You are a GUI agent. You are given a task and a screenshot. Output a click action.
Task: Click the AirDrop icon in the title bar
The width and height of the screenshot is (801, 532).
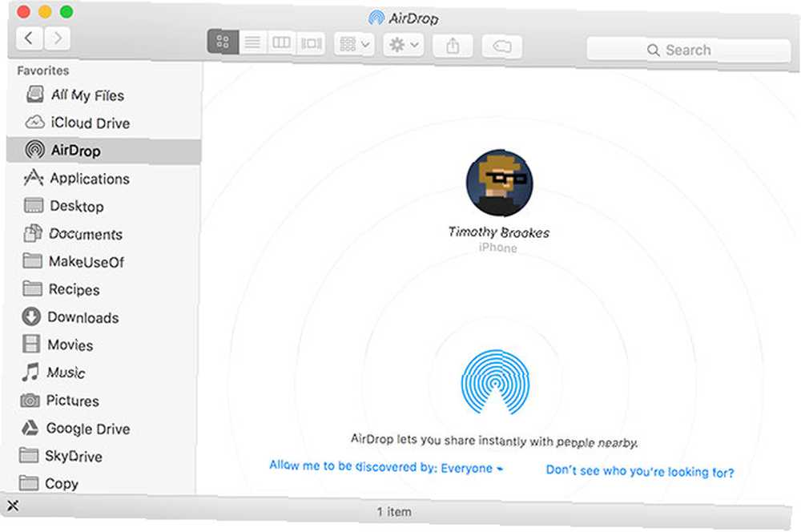tap(376, 18)
